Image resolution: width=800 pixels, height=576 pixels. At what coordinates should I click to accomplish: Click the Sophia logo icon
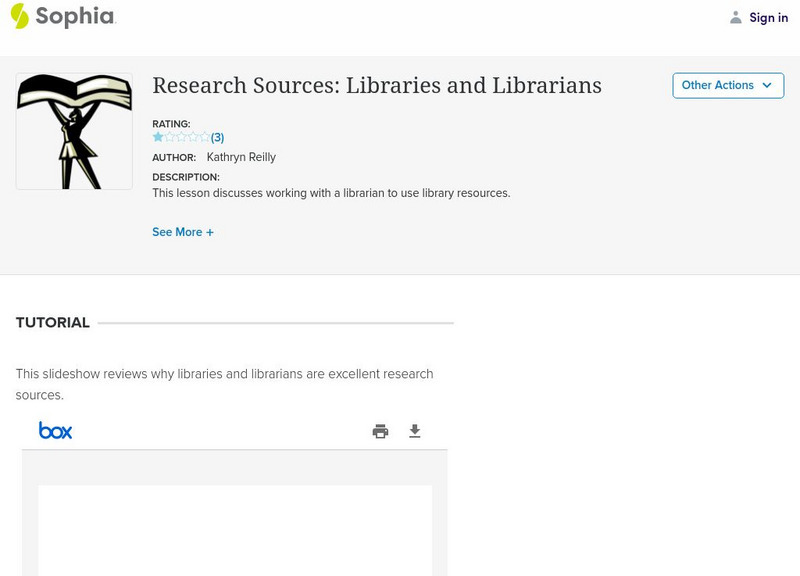tap(20, 16)
